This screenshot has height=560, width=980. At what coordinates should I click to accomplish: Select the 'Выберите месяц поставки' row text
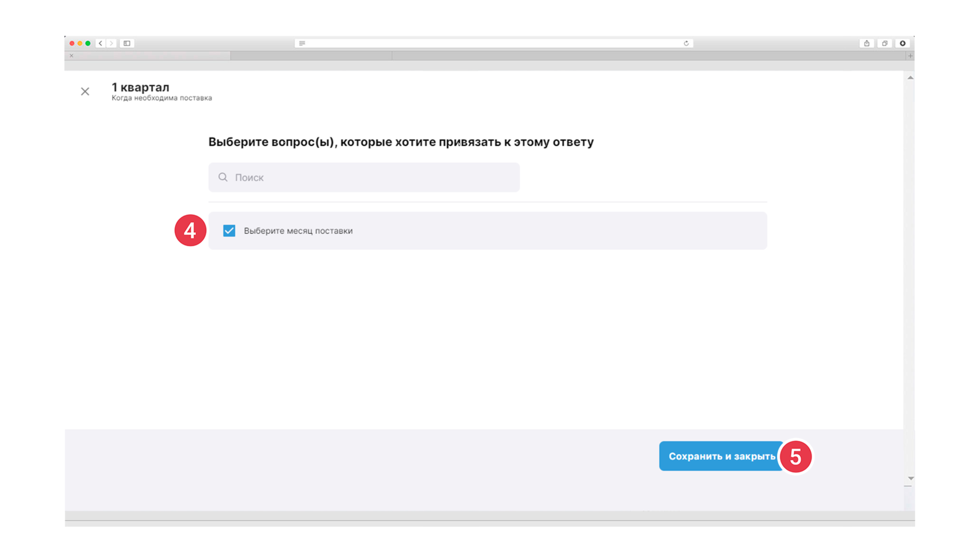pyautogui.click(x=298, y=231)
